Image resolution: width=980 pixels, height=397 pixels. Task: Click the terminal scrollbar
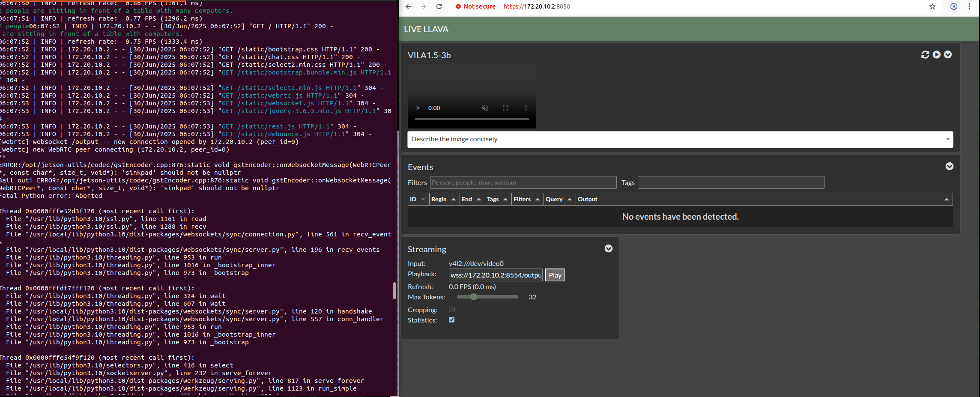coord(394,291)
